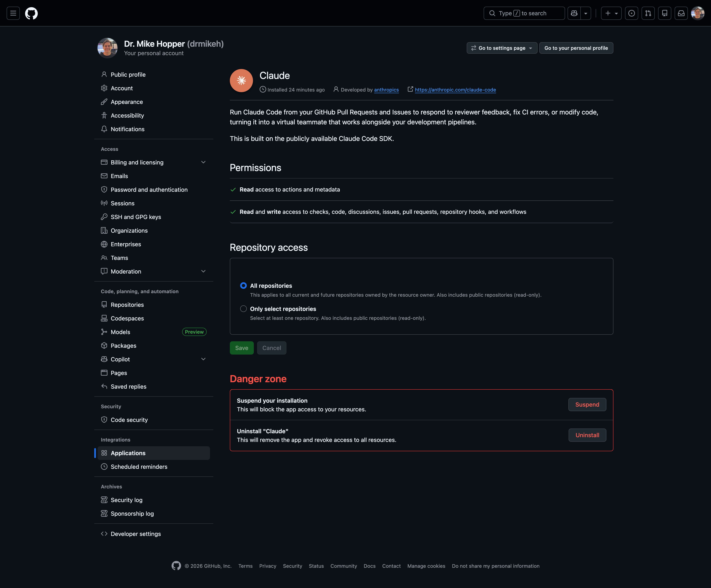The image size is (711, 588).
Task: Suspend the Claude installation
Action: pos(587,405)
